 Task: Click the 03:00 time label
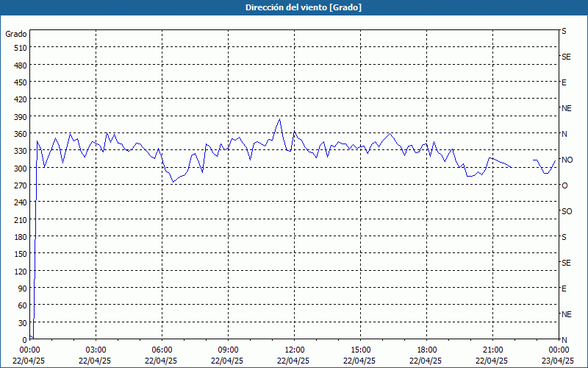96,350
